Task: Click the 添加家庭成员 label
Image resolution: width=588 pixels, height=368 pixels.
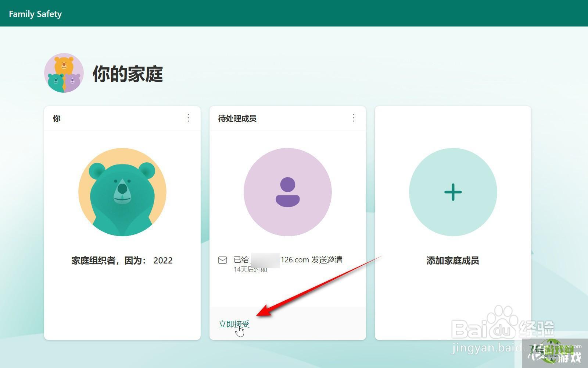Action: [453, 261]
